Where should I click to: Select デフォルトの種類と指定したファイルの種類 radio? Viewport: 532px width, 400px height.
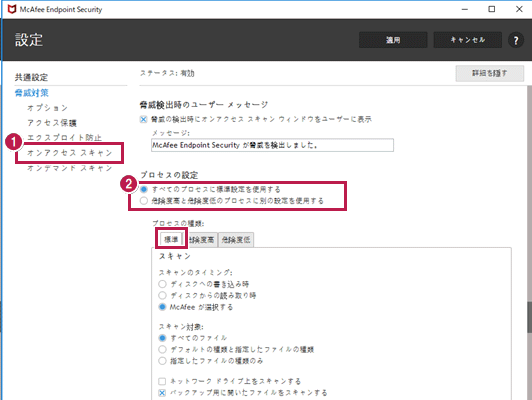163,349
